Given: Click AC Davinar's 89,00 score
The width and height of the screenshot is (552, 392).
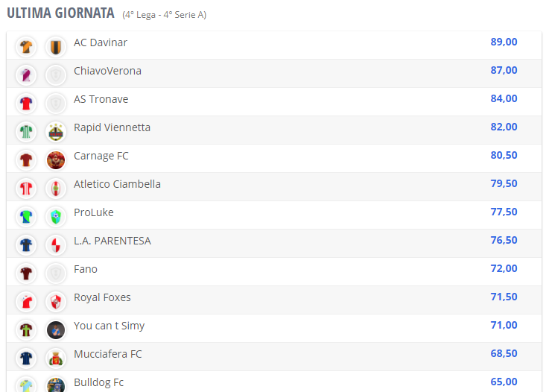Looking at the screenshot, I should click(x=504, y=42).
